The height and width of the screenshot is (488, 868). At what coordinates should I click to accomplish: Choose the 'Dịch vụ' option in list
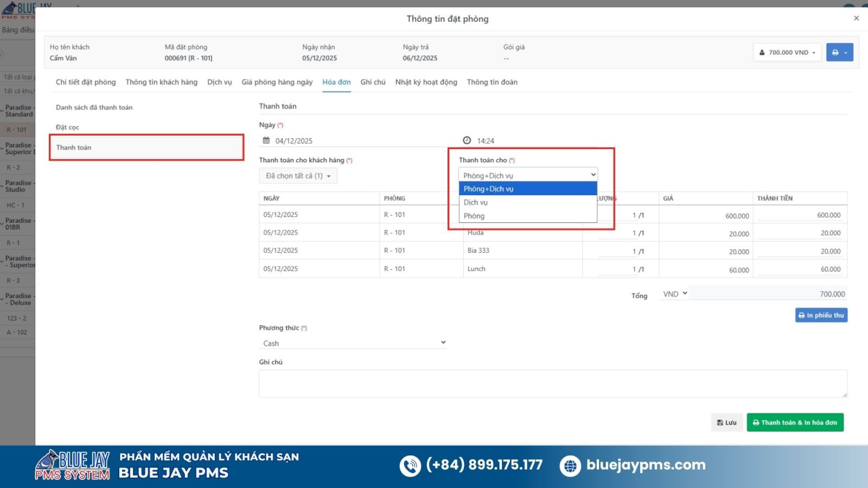pos(476,202)
